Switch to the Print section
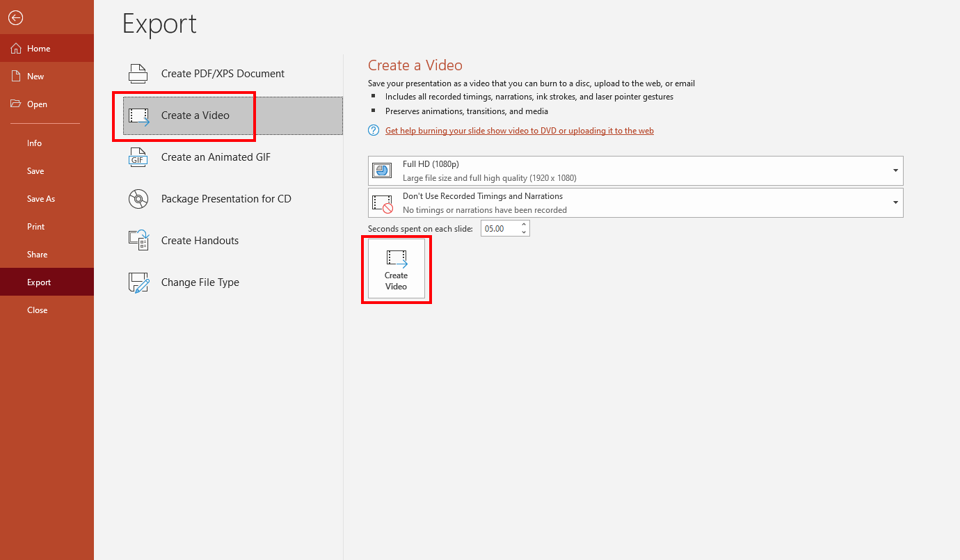 34,226
